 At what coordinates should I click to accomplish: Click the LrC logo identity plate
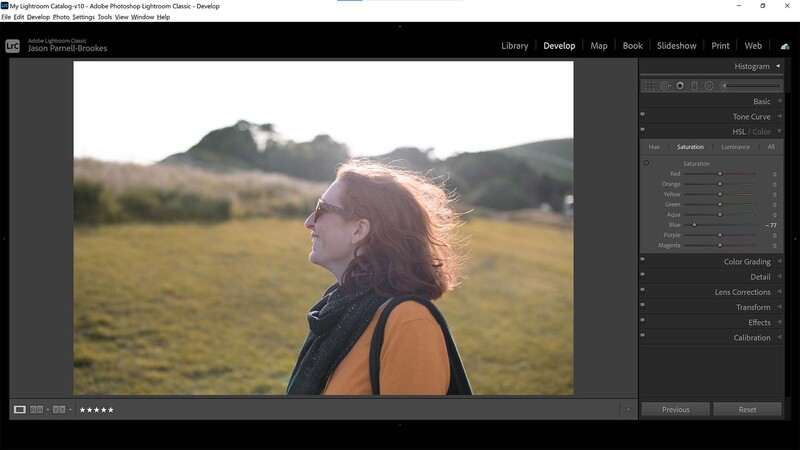pyautogui.click(x=12, y=46)
